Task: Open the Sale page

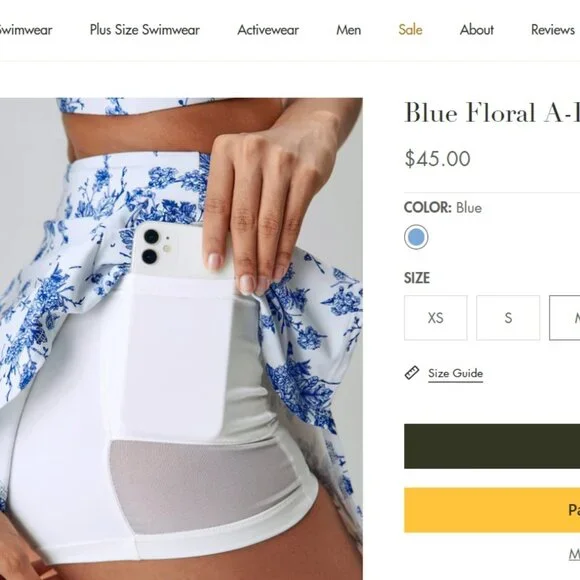Action: tap(410, 30)
